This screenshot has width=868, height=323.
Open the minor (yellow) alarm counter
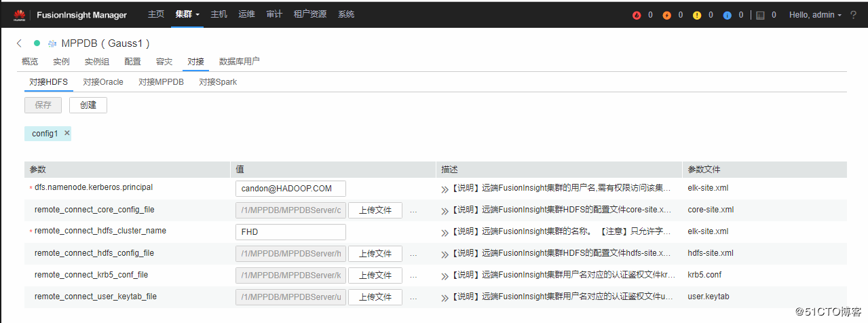click(697, 15)
